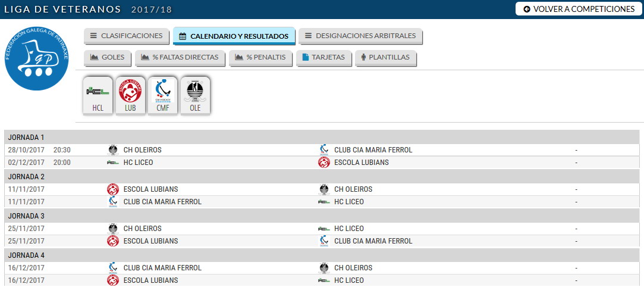Click CH OLEIROS away name in Jornada 2
Screen dimensions: 644x287
click(353, 189)
